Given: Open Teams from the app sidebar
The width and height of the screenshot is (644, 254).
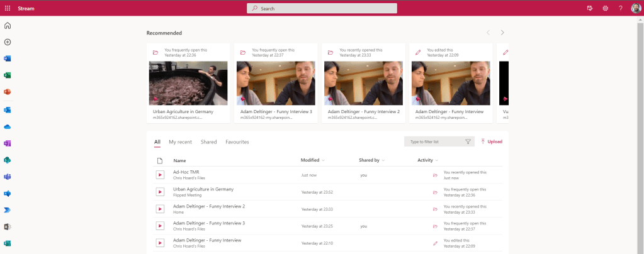Looking at the screenshot, I should [x=8, y=176].
